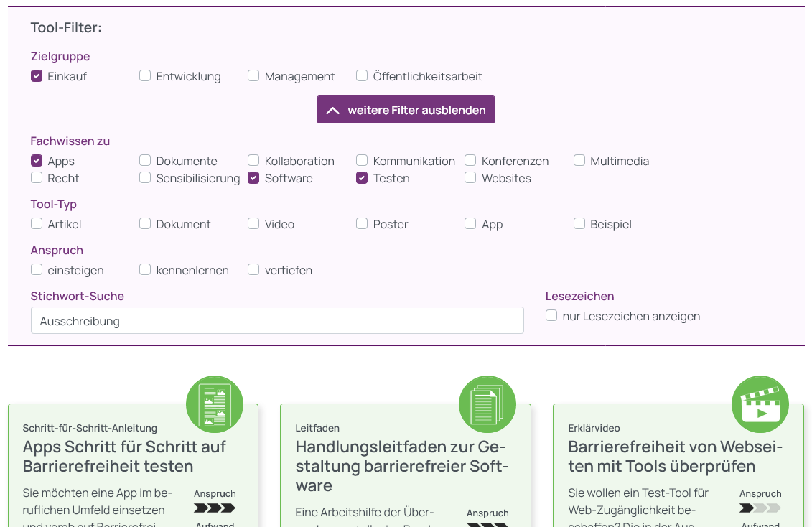Enable nur Lesezeichen anzeigen
812x527 pixels.
point(551,315)
